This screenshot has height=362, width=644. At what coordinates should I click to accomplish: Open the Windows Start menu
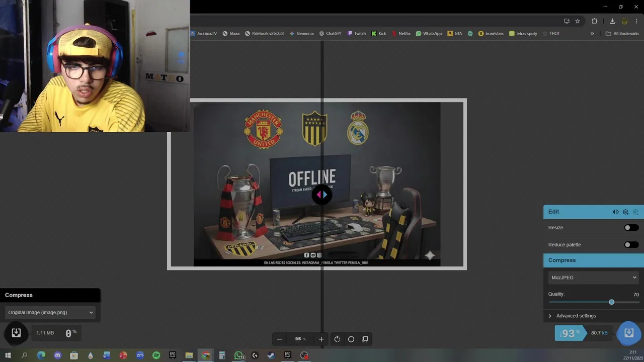click(x=8, y=355)
